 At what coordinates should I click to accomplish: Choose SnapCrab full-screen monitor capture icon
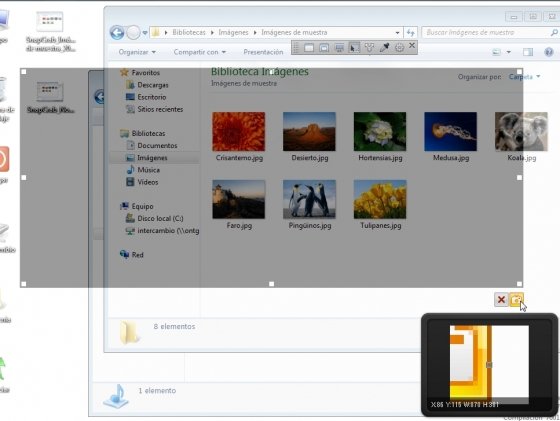(339, 47)
